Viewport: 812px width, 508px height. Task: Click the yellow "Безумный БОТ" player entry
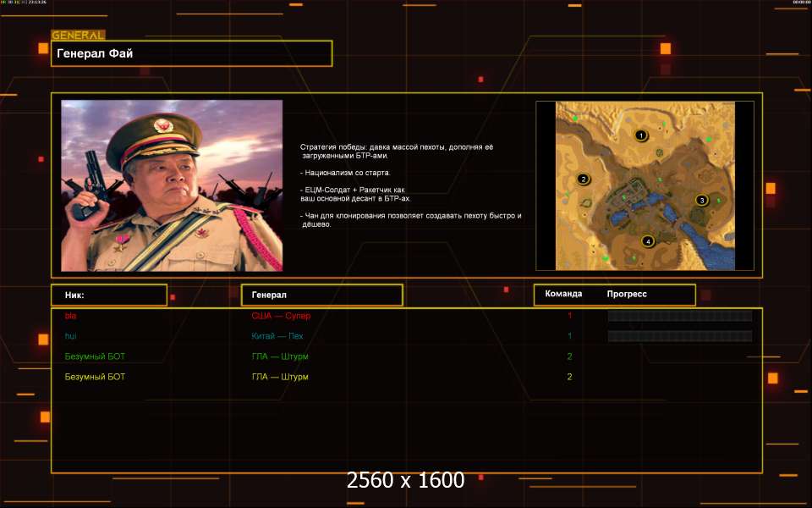tap(95, 377)
